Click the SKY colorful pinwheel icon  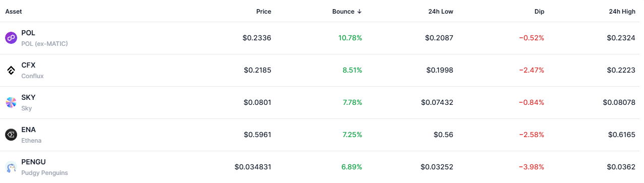coord(11,102)
